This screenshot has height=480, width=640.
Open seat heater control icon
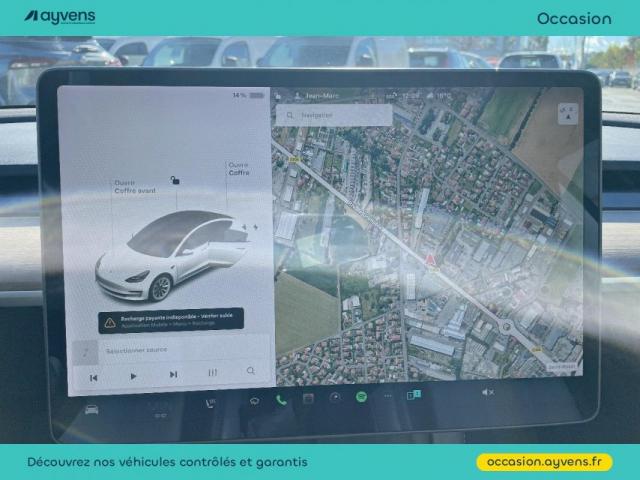click(210, 403)
